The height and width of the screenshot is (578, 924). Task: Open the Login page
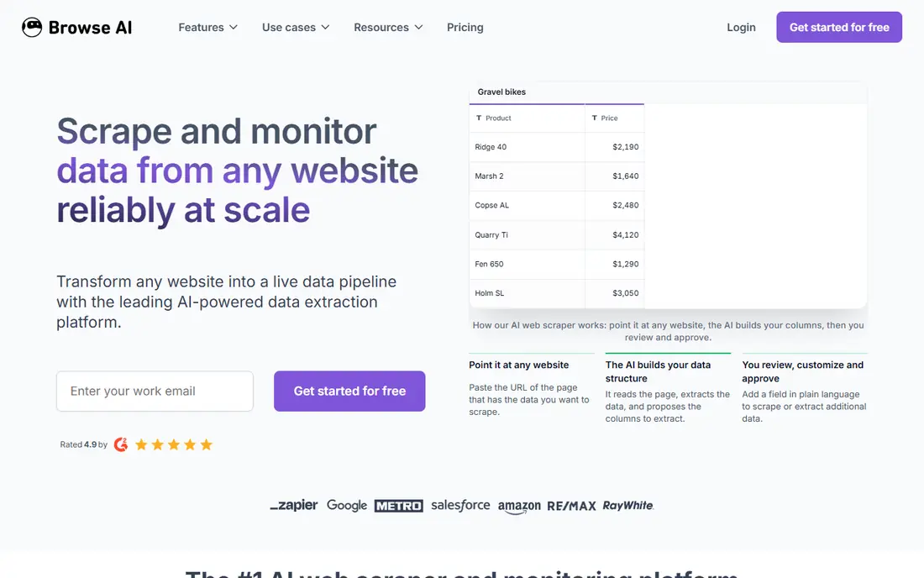pos(741,27)
